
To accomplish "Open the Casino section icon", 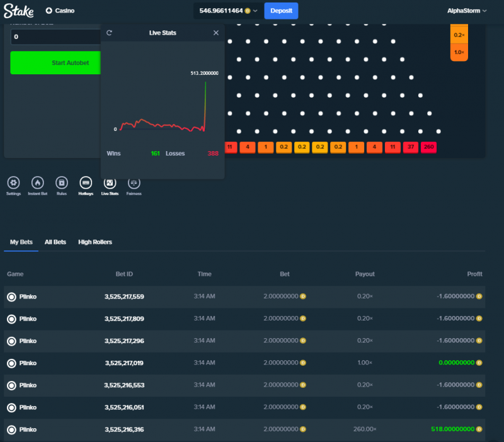I will (x=49, y=11).
